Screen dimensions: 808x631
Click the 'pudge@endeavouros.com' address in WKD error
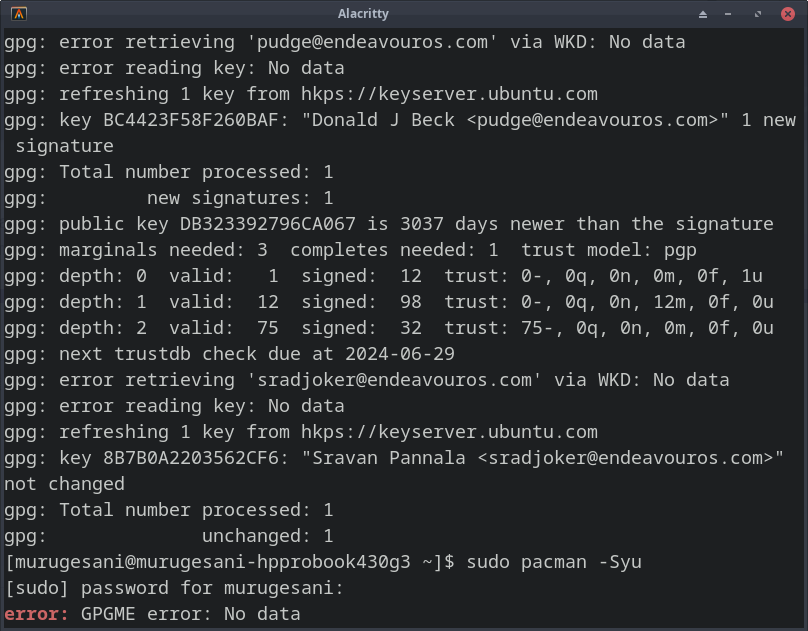pyautogui.click(x=373, y=42)
